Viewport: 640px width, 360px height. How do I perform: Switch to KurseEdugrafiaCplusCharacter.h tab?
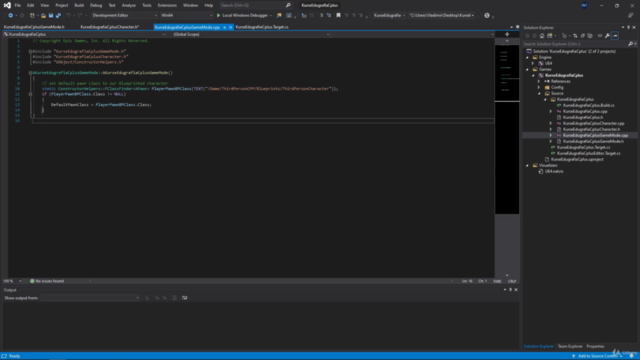tap(109, 27)
